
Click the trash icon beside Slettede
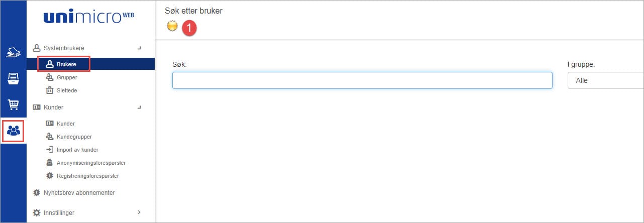click(50, 90)
